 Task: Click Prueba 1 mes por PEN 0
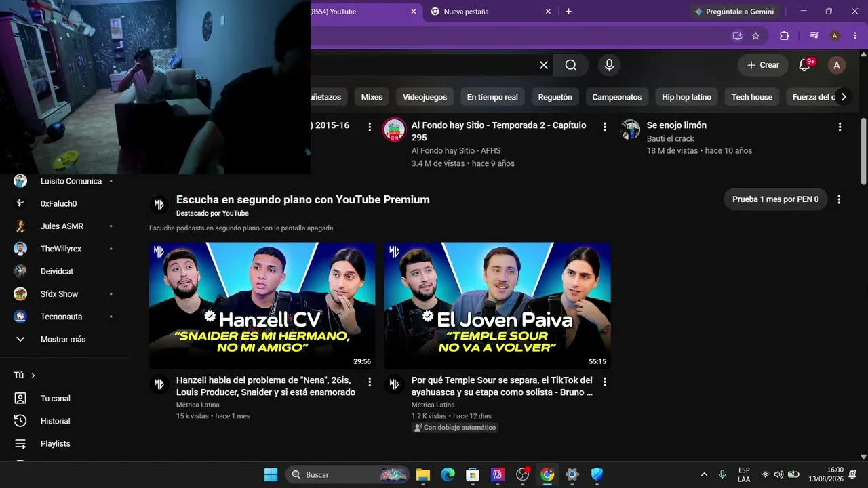coord(776,199)
